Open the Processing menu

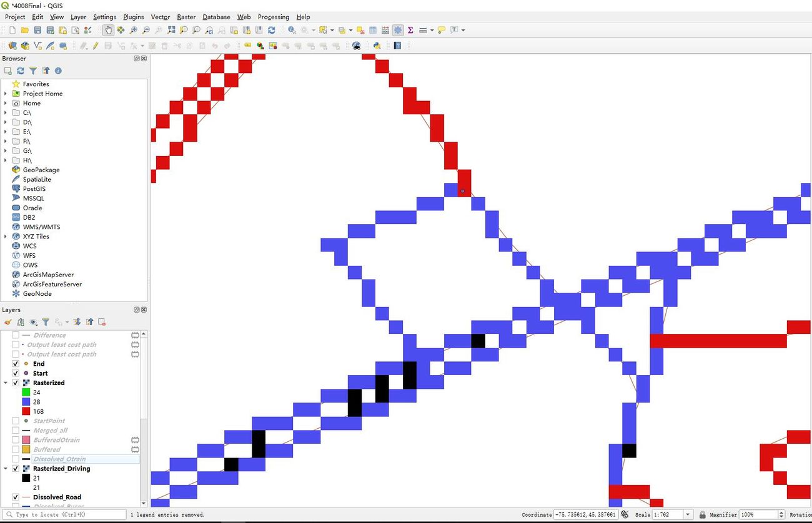point(273,17)
